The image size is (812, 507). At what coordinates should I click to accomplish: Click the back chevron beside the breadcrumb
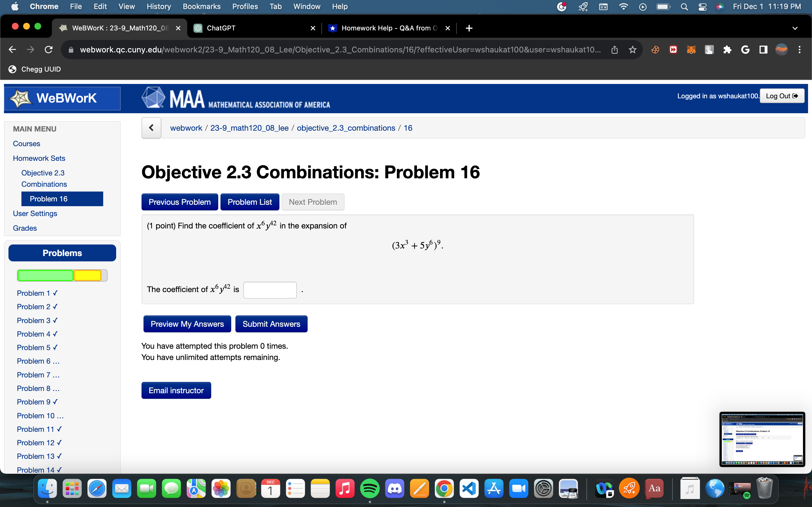pos(151,128)
